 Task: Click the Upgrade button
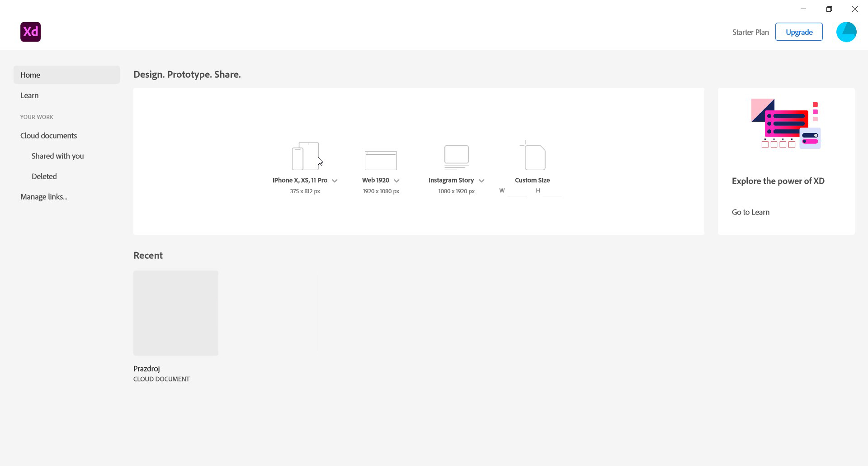798,32
